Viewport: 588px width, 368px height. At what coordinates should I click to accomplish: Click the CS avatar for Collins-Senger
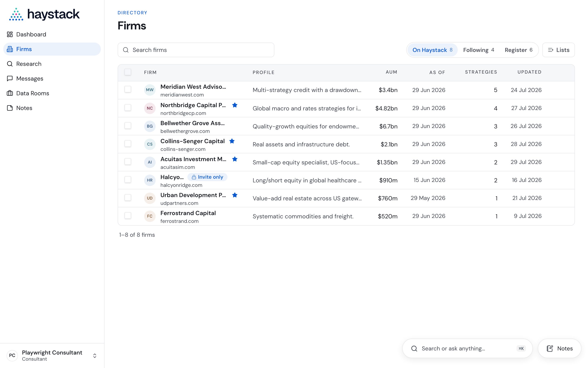pos(150,144)
